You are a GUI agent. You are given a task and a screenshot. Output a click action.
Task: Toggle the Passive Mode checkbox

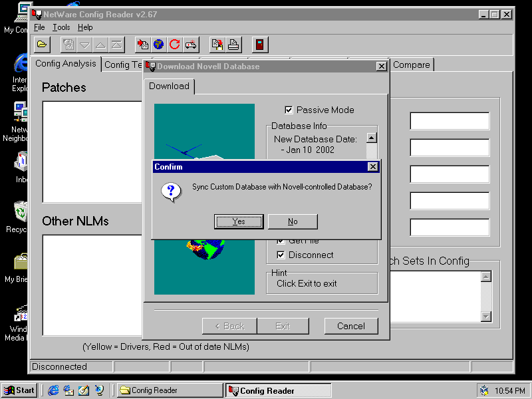click(x=289, y=110)
